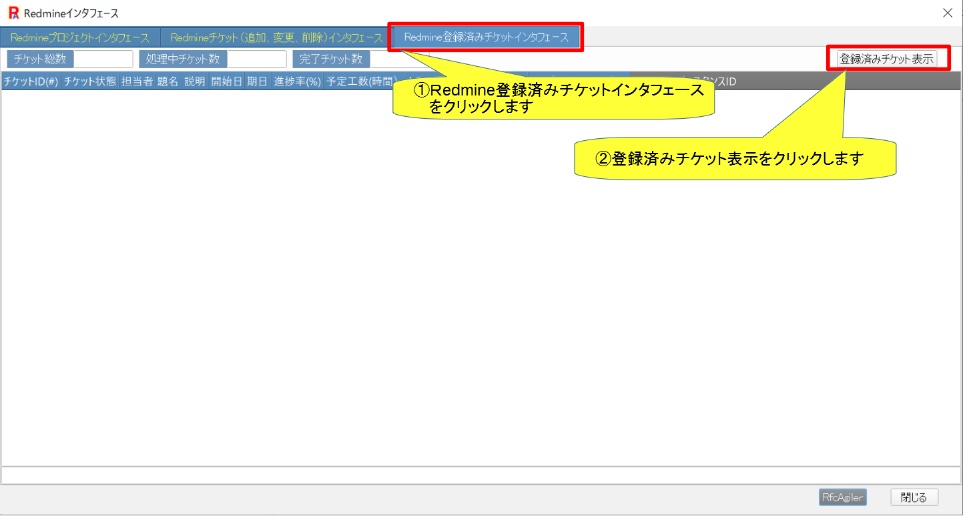Click the 担当者 column header
The height and width of the screenshot is (516, 963).
pos(136,81)
